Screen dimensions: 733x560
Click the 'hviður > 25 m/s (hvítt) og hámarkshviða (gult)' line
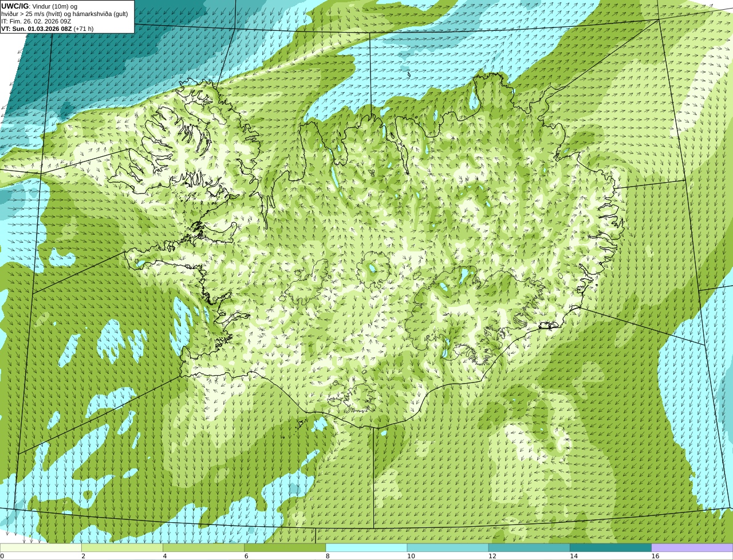click(x=65, y=14)
